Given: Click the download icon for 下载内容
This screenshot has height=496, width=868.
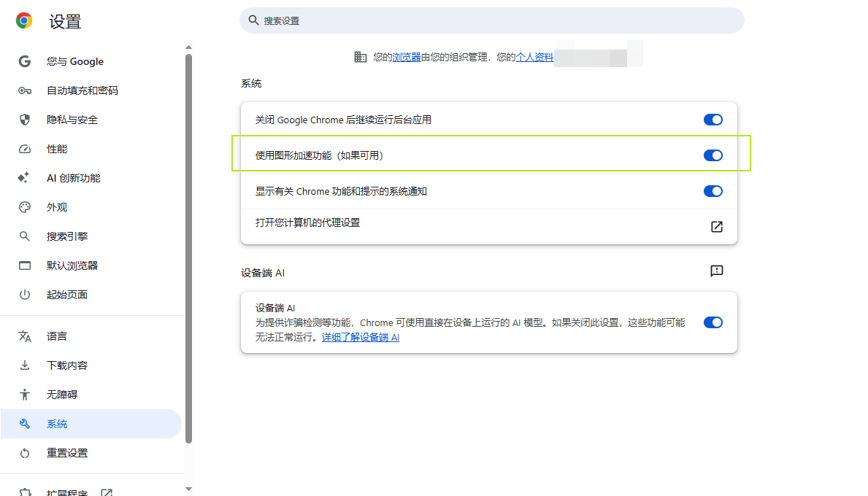Looking at the screenshot, I should [24, 365].
